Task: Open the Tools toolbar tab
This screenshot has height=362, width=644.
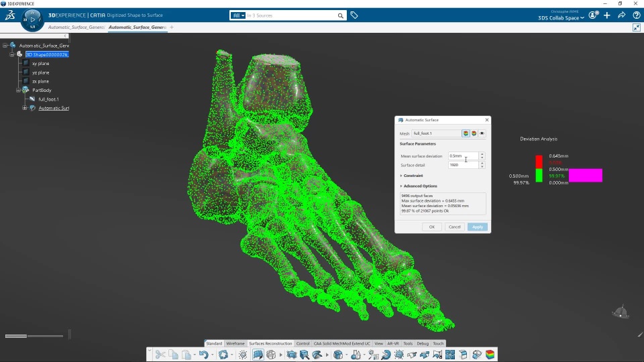Action: (408, 343)
